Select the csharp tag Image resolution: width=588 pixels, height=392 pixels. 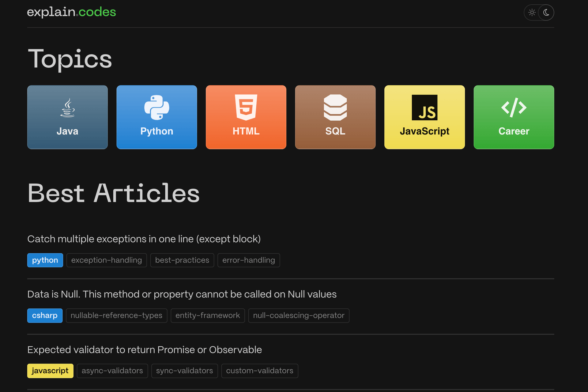[x=45, y=315]
